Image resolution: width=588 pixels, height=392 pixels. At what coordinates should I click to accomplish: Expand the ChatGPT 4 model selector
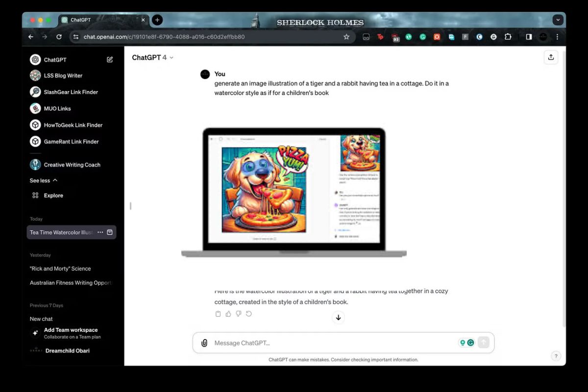153,57
